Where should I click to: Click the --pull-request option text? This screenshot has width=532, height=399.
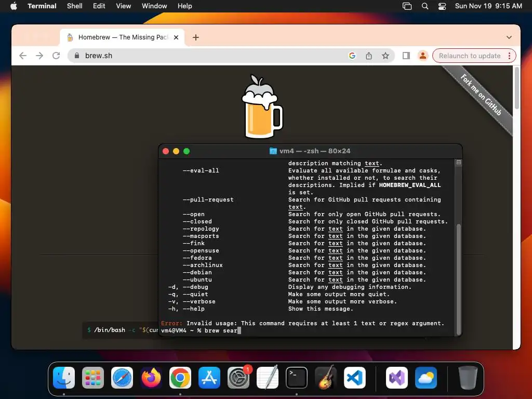(x=208, y=200)
